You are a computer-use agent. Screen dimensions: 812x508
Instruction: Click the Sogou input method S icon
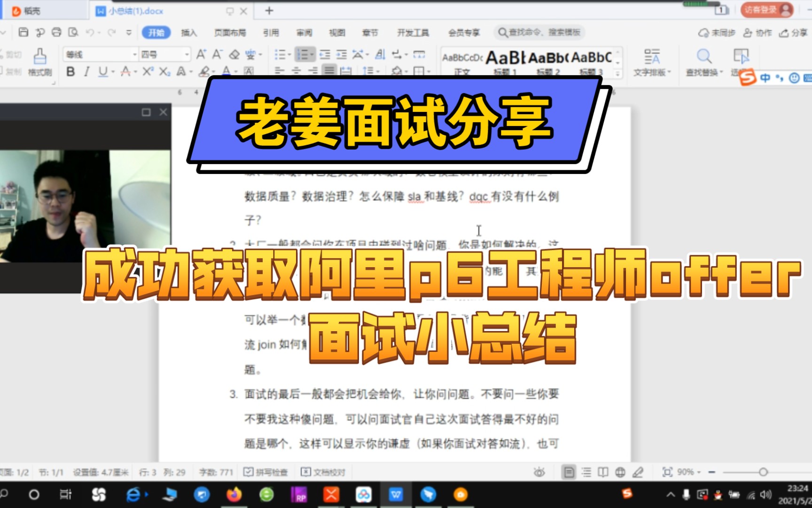coord(748,78)
